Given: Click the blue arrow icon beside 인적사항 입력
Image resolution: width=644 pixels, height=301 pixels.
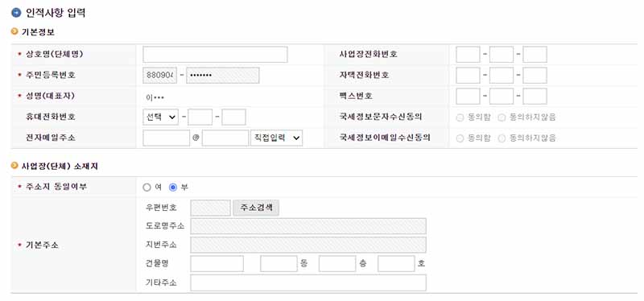Looking at the screenshot, I should click(x=16, y=13).
